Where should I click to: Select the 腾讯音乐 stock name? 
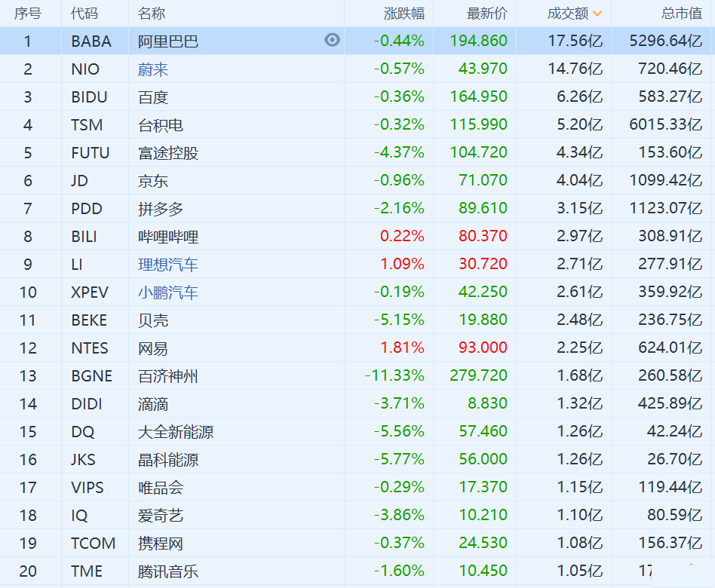tap(168, 571)
